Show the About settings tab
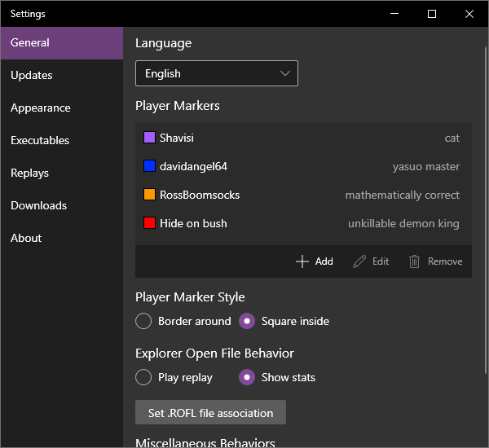Viewport: 489px width, 448px height. (x=62, y=238)
